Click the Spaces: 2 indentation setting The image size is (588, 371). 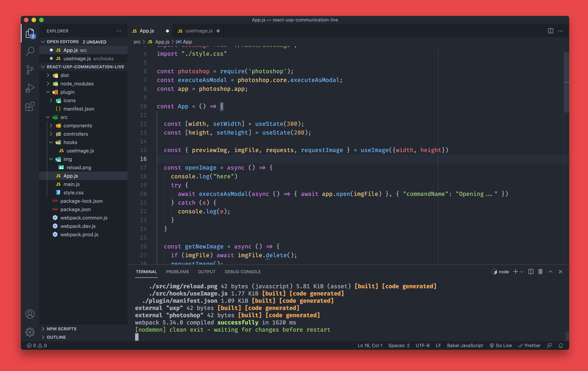(399, 345)
